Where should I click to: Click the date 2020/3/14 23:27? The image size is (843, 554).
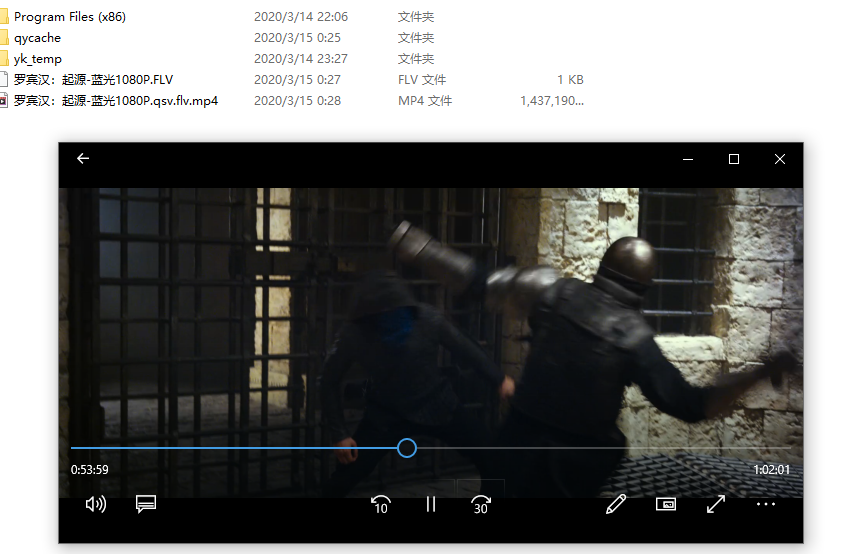coord(301,59)
